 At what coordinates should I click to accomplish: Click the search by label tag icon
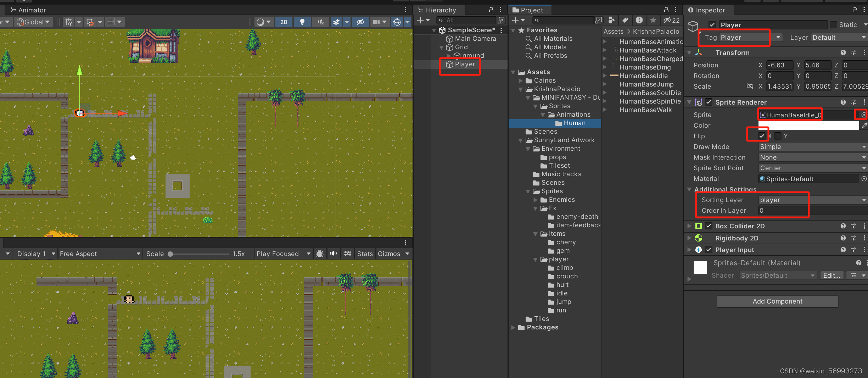[625, 20]
